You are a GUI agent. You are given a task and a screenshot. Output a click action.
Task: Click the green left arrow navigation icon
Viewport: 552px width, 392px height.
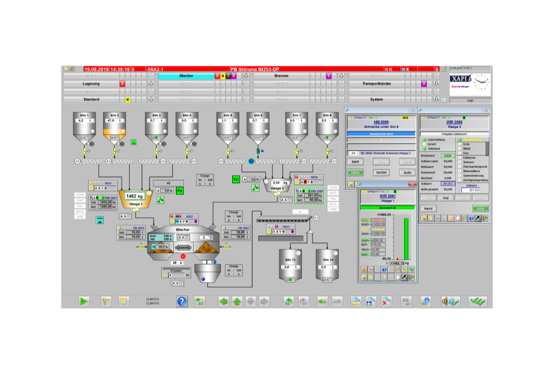coord(224,302)
